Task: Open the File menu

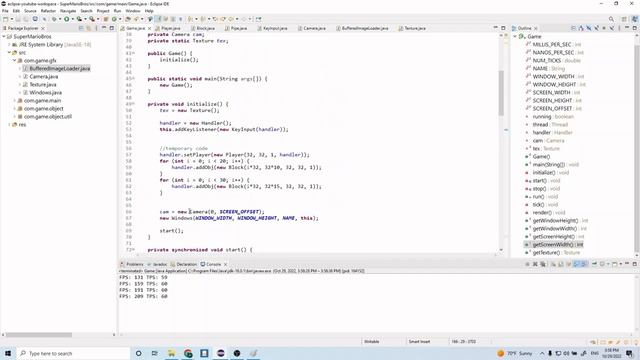Action: 5,11
